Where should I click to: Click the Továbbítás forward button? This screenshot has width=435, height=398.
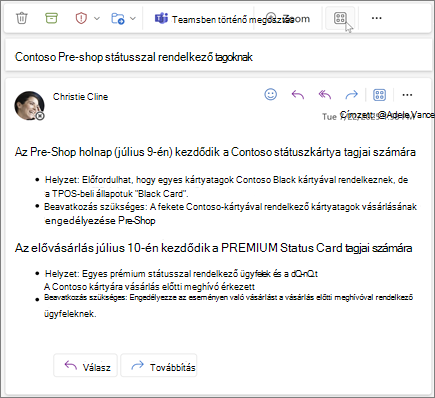click(x=159, y=365)
